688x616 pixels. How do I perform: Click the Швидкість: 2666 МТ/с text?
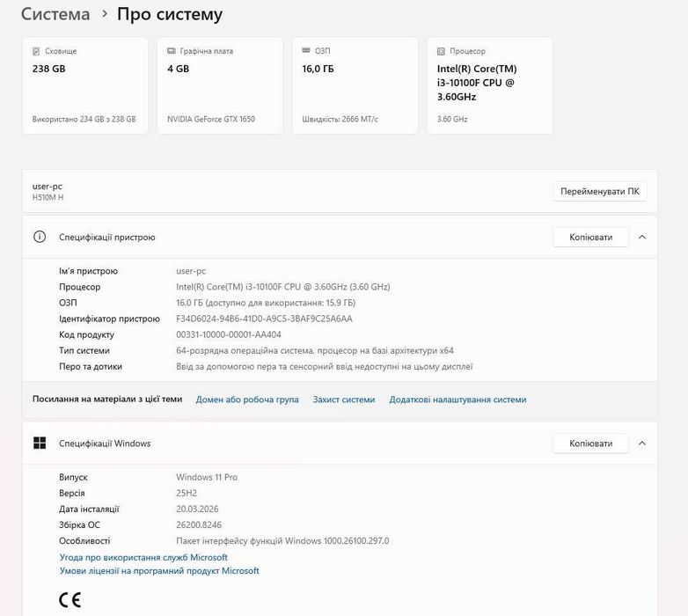(340, 119)
